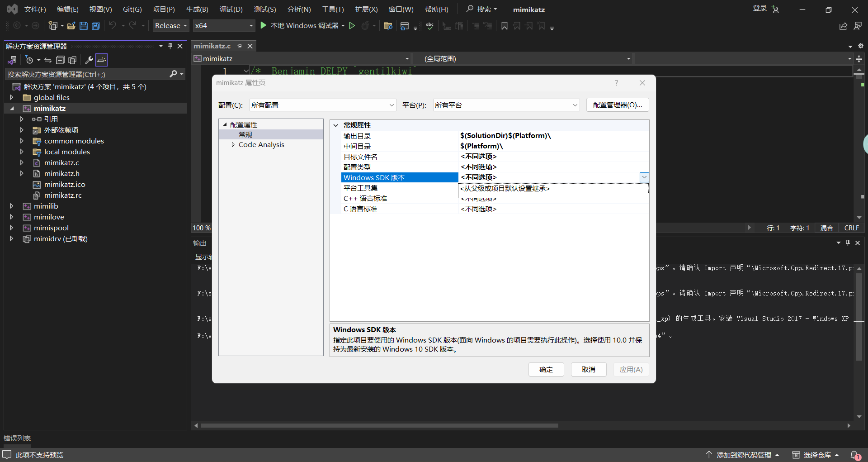Open the 配置(C) 所有配置 dropdown
The height and width of the screenshot is (462, 868).
[x=323, y=105]
